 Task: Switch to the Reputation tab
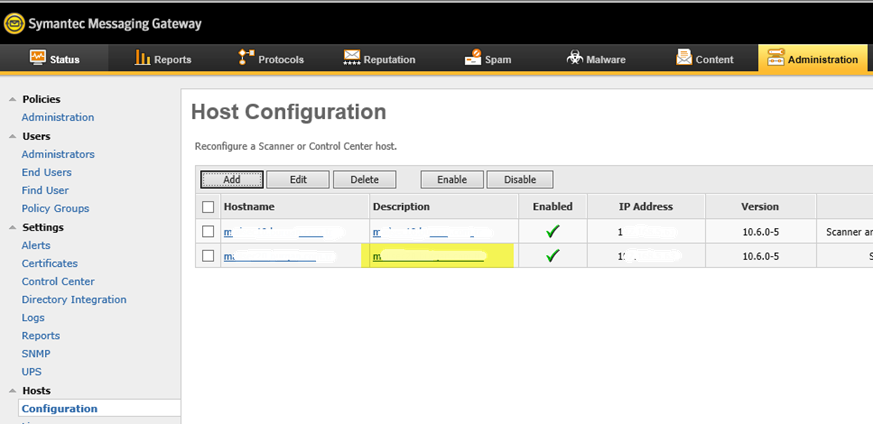[379, 58]
